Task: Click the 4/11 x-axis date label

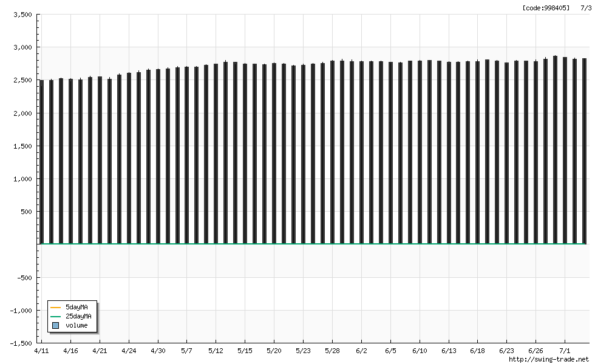Action: [41, 351]
